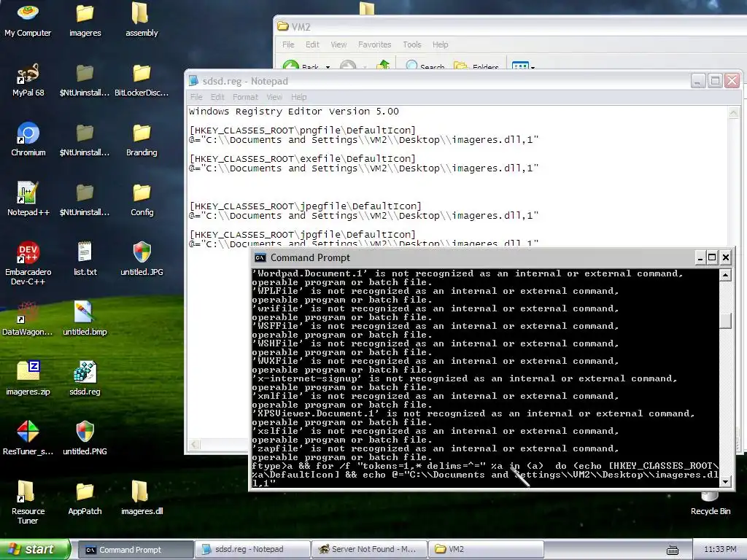Switch to Server Not Found taskbar button

click(368, 550)
